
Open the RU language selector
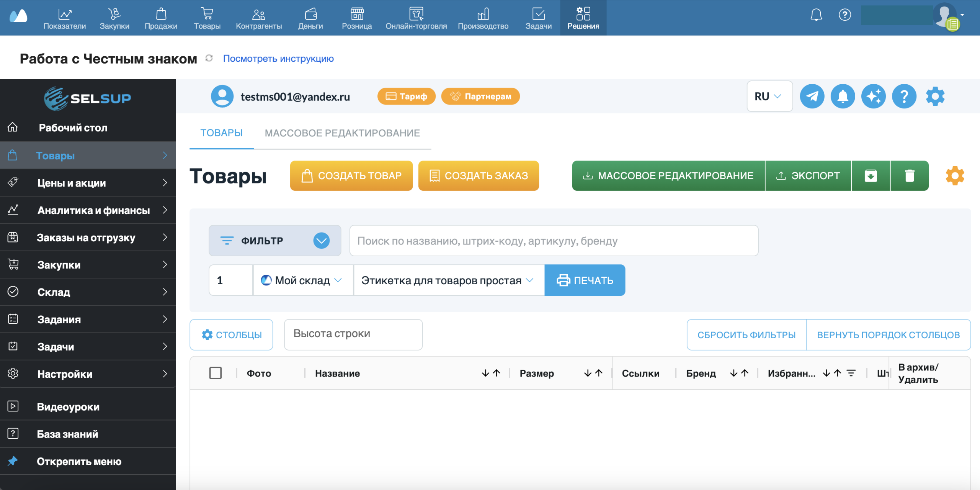pos(769,97)
